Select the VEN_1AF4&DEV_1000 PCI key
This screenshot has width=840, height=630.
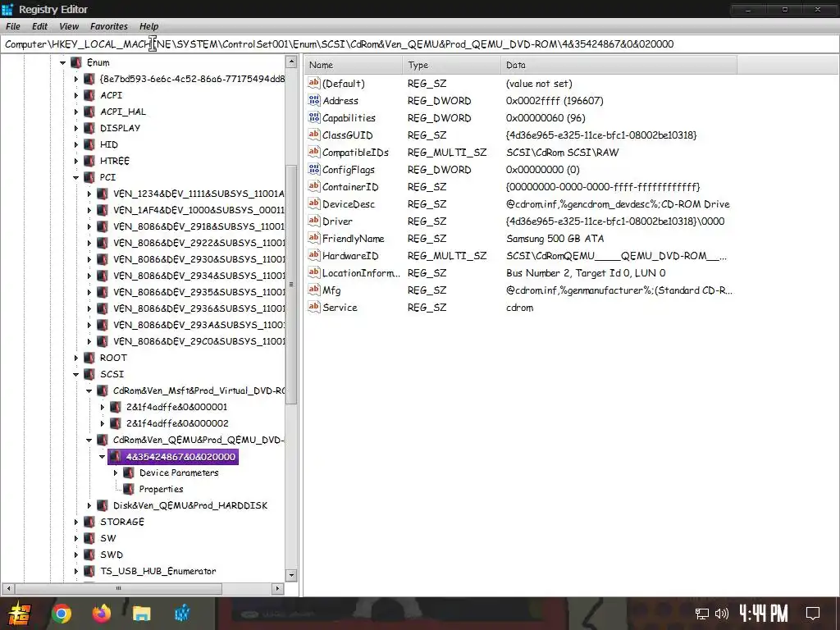click(199, 210)
